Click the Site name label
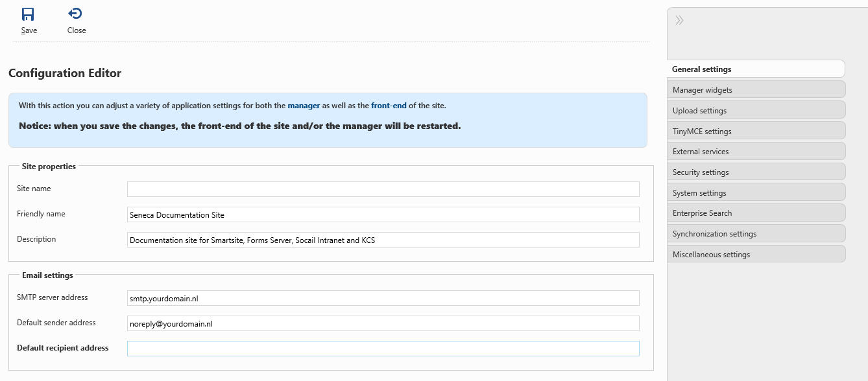Image resolution: width=868 pixels, height=381 pixels. coord(34,189)
